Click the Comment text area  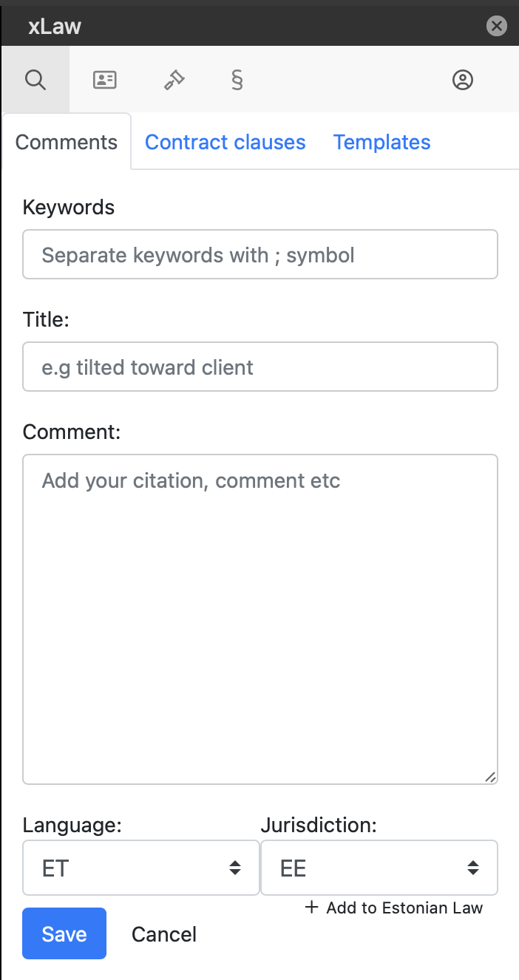coord(260,618)
